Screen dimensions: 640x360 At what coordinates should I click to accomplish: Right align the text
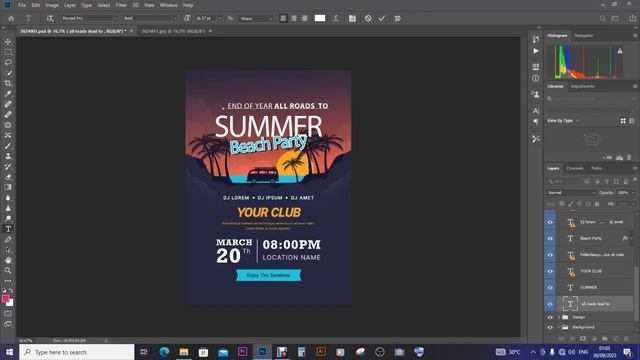(304, 18)
